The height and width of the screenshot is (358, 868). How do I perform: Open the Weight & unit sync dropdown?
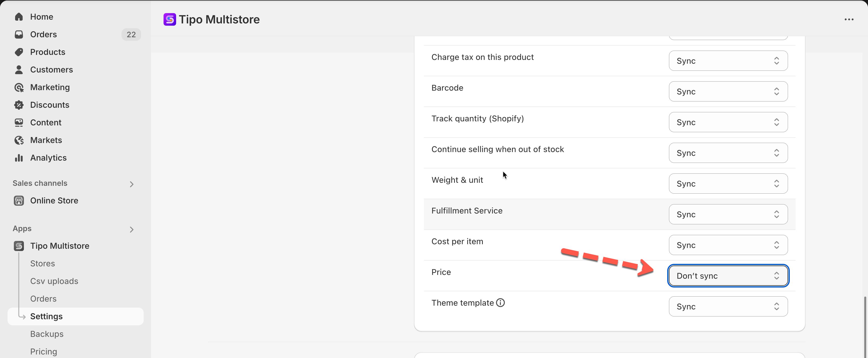click(728, 184)
